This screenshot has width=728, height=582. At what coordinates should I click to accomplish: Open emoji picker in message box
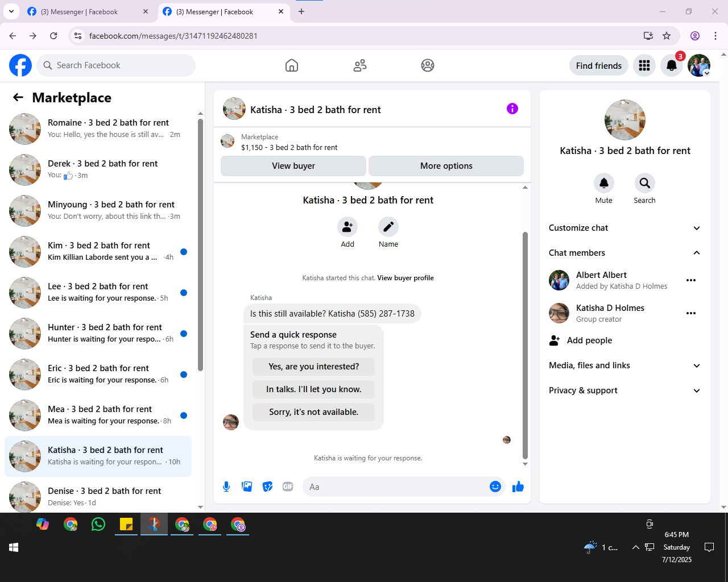tap(495, 487)
